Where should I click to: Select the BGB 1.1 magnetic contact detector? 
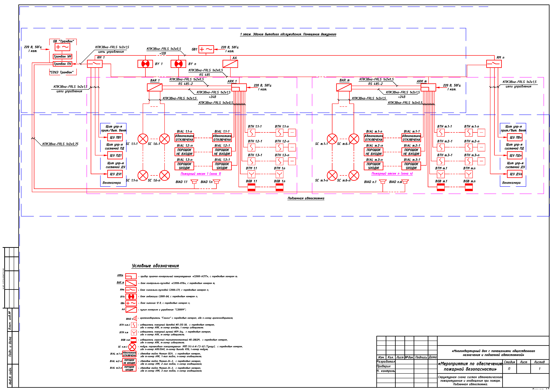pyautogui.click(x=251, y=187)
